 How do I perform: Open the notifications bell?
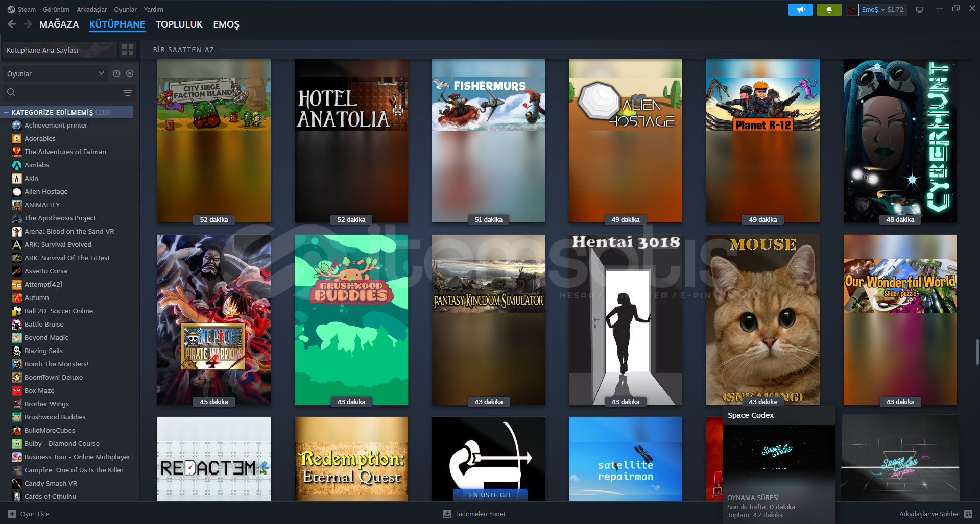pyautogui.click(x=829, y=10)
